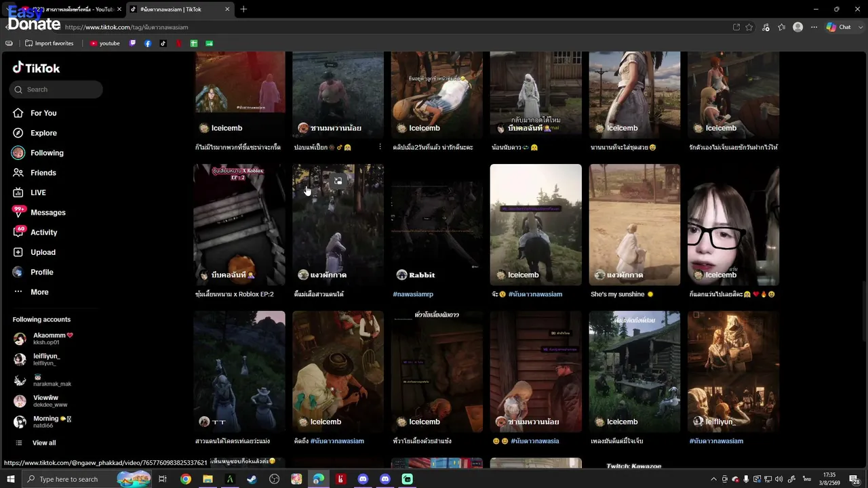The width and height of the screenshot is (868, 488).
Task: Add this page to favorites star
Action: point(749,27)
